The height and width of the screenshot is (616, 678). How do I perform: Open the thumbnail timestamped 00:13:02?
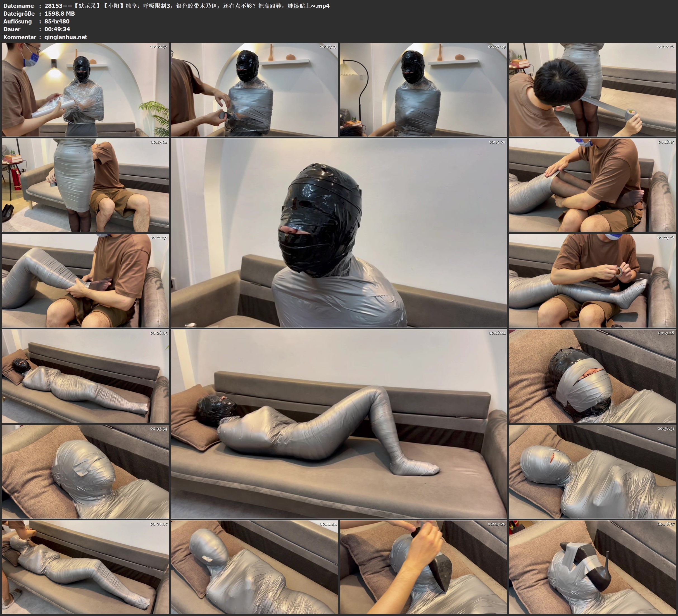click(x=85, y=185)
